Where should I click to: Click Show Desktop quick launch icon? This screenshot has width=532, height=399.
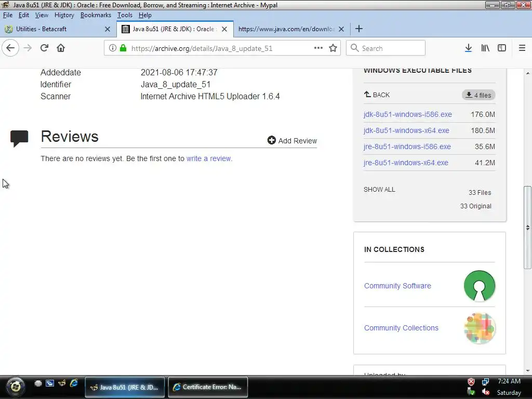(50, 383)
